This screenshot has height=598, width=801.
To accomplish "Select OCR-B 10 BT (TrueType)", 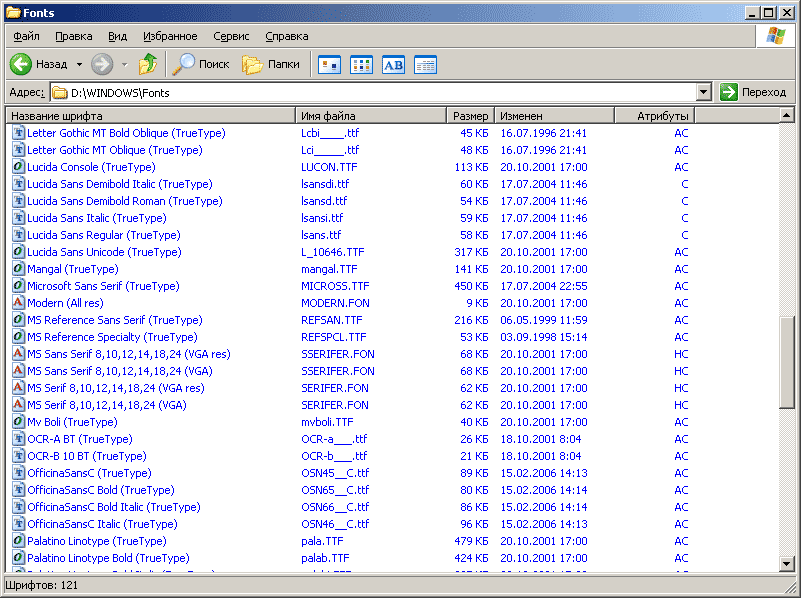I will coord(87,456).
